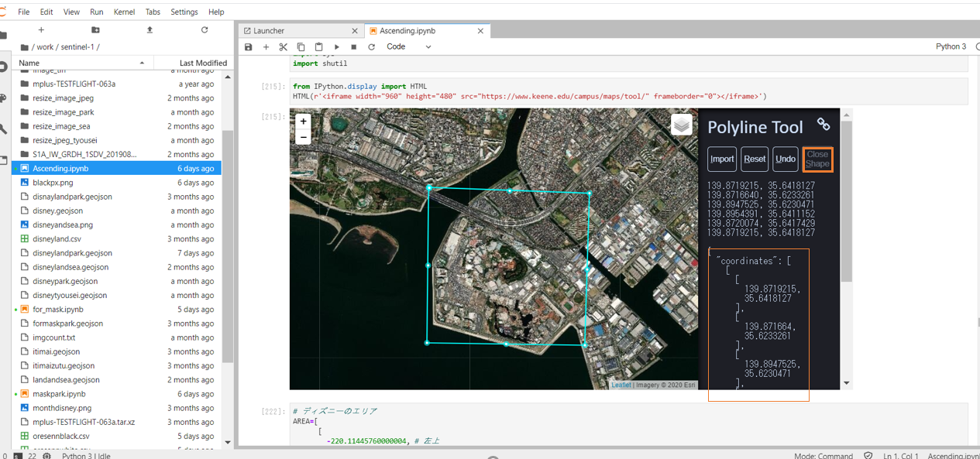Select the Ascending.ipynb file row

116,168
